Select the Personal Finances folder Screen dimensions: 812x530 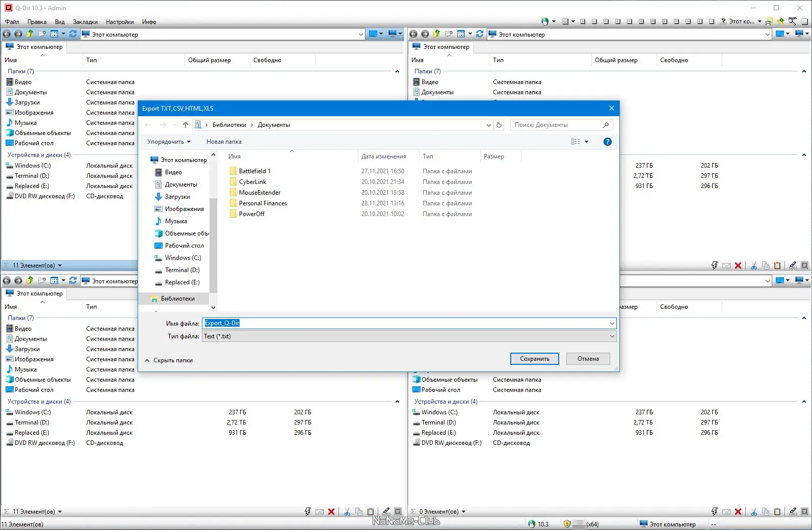tap(263, 203)
